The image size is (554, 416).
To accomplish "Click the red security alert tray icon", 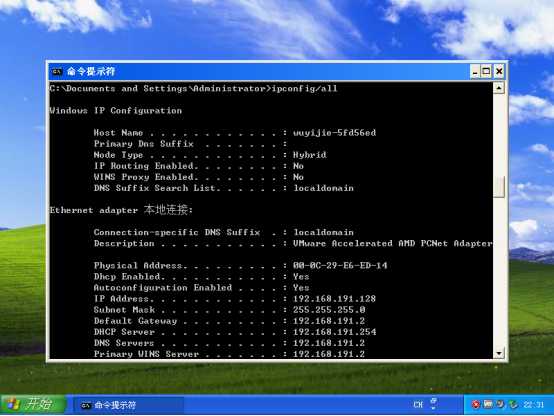I will tap(476, 404).
